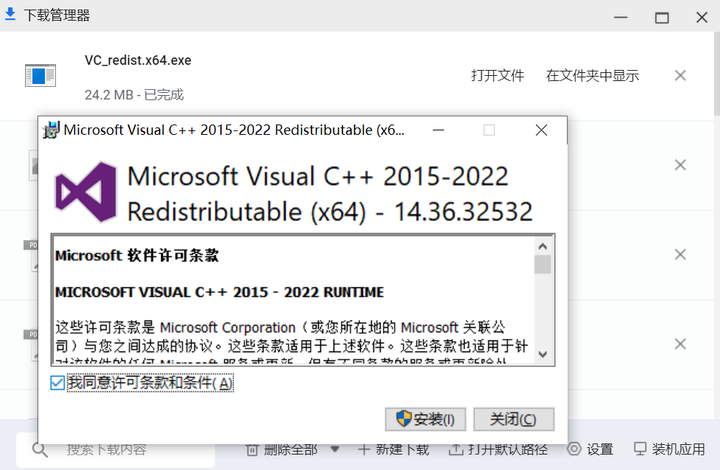
Task: Minimize the download manager window
Action: point(620,17)
